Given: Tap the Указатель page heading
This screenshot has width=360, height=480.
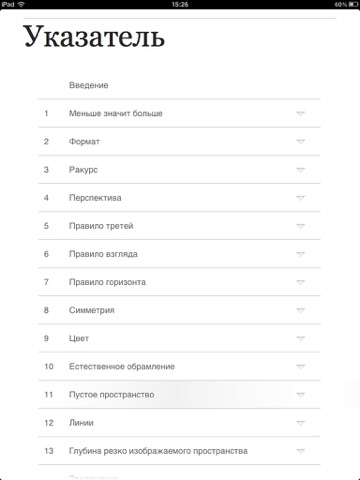Looking at the screenshot, I should [94, 36].
